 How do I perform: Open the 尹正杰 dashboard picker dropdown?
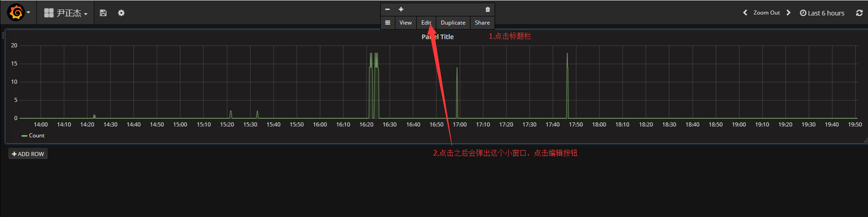(66, 13)
